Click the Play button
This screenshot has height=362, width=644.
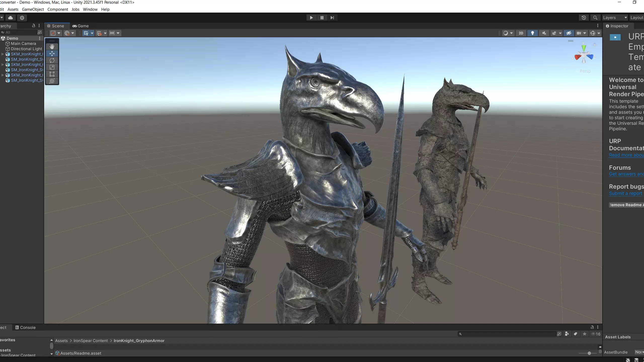tap(311, 18)
